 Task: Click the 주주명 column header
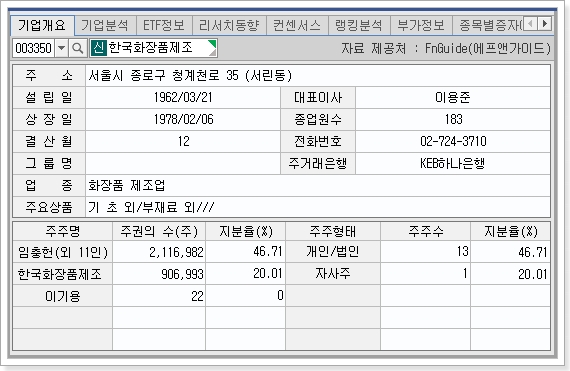tap(63, 231)
